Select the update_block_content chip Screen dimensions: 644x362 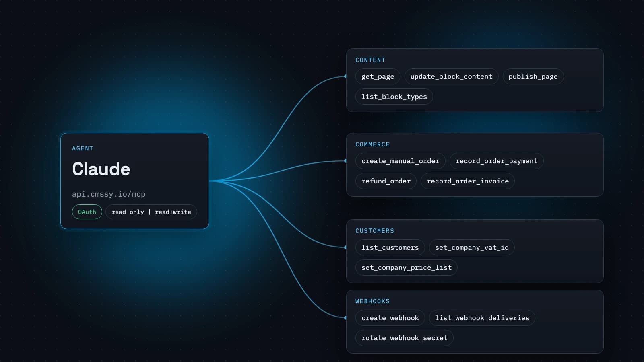(451, 76)
